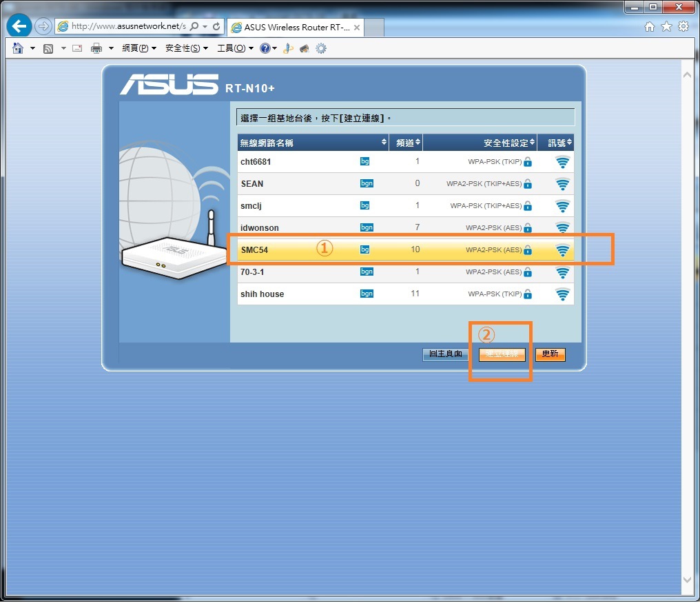The image size is (700, 603).
Task: Click the address bar URL field
Action: point(127,26)
